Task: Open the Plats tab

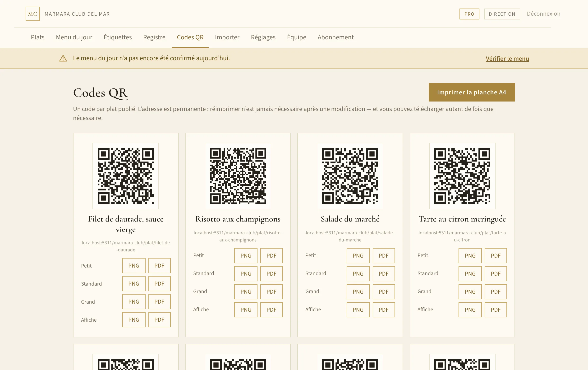Action: click(x=38, y=37)
